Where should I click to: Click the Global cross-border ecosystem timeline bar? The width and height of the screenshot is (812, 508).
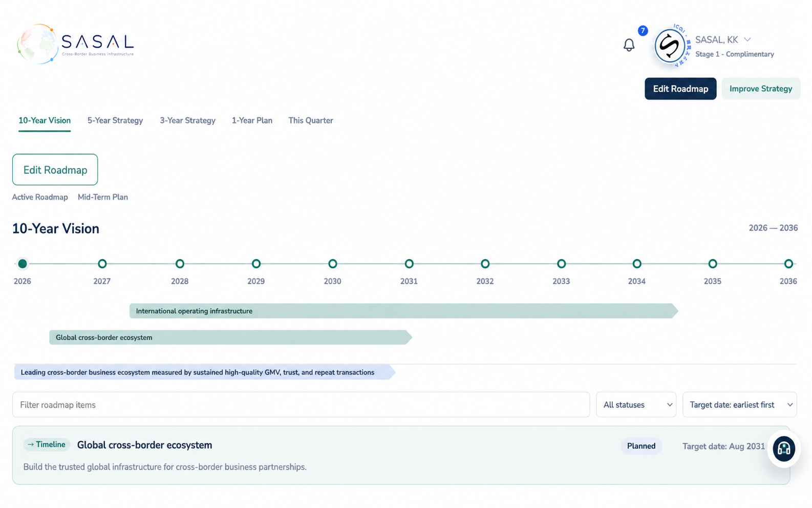(230, 337)
